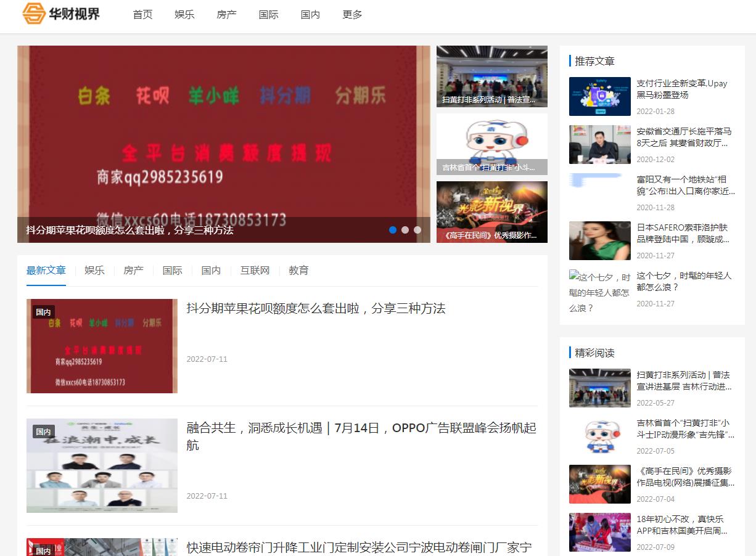756x556 pixels.
Task: Open the recommended article 安徽省交通厅长施平落马
Action: click(684, 137)
